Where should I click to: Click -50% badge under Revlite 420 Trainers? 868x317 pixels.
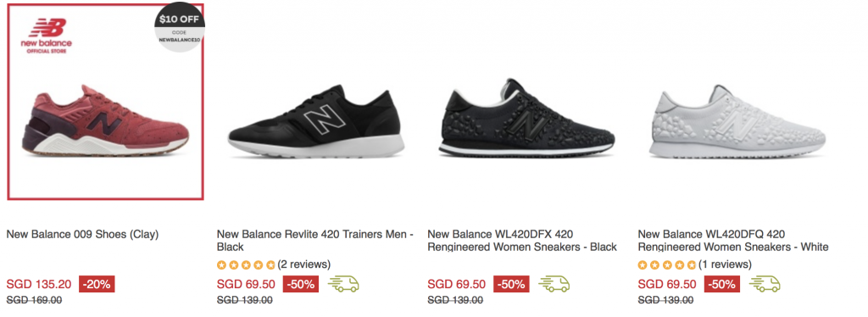click(x=301, y=285)
